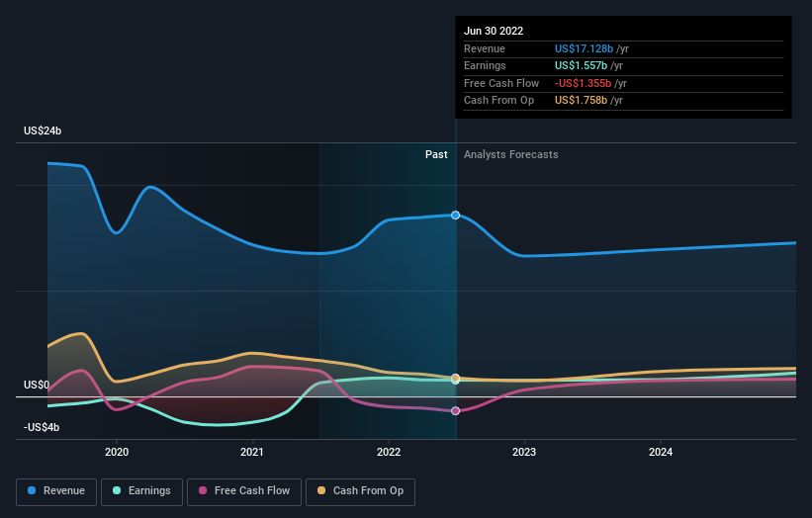812x518 pixels.
Task: Click the Revenue value US$17.128b in tooltip
Action: [584, 48]
